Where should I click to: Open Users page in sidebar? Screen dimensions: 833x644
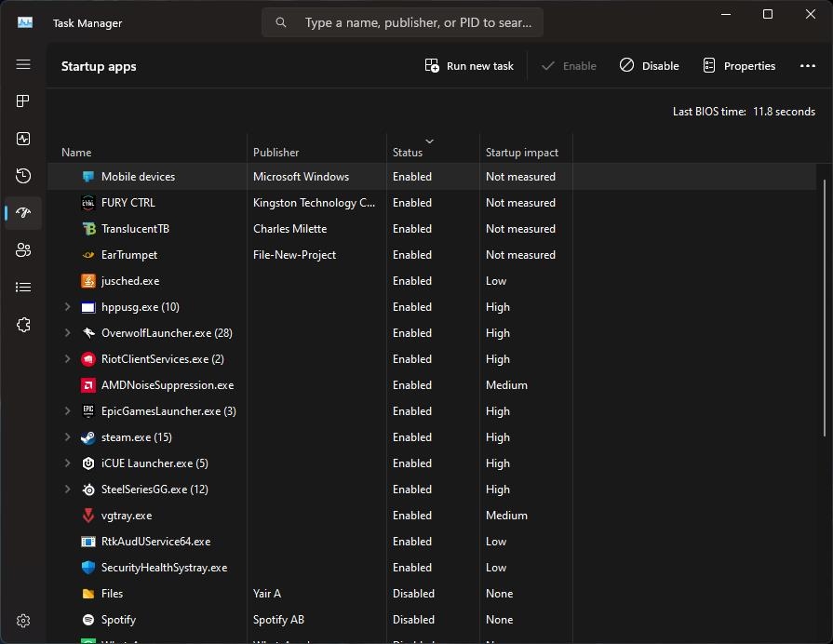(23, 249)
